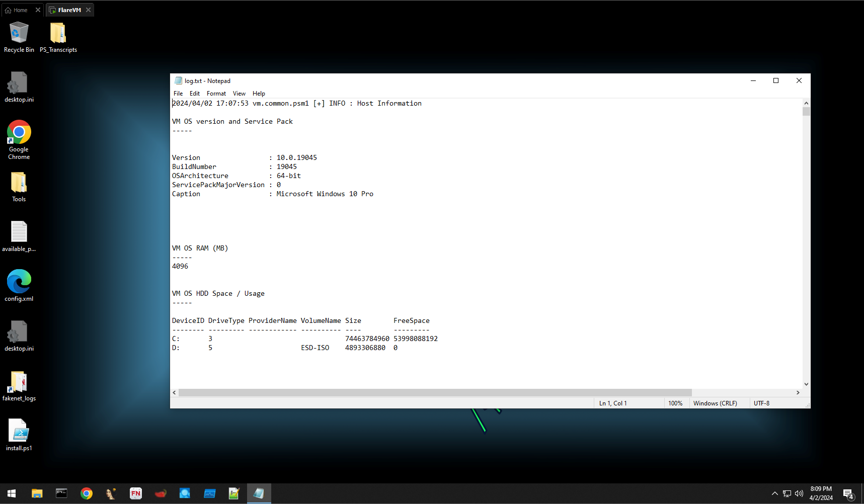
Task: Open the Edit menu in Notepad
Action: [195, 94]
